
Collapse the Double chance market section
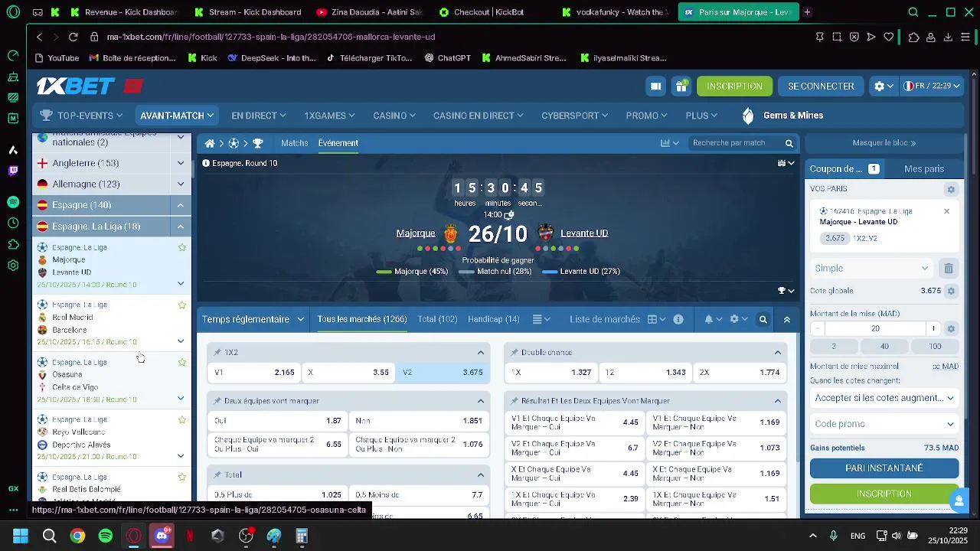click(x=778, y=353)
